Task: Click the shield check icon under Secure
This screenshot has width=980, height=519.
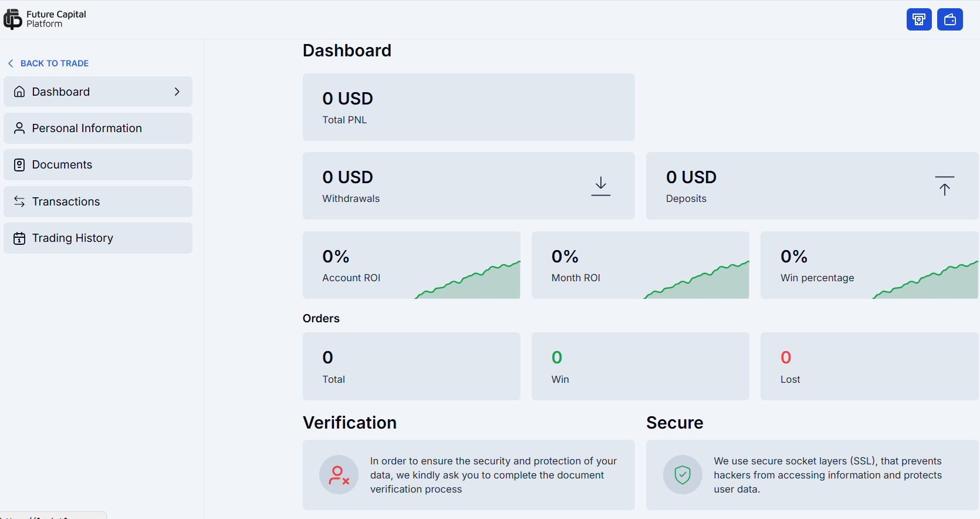Action: [x=682, y=475]
